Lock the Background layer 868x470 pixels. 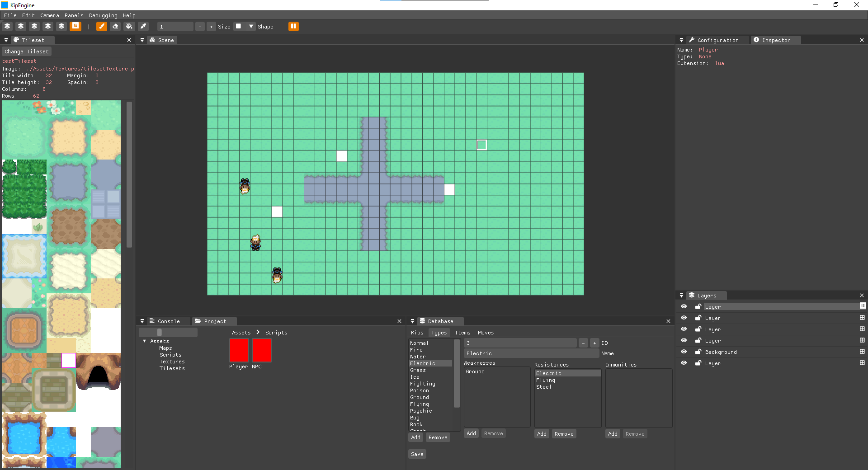tap(698, 352)
